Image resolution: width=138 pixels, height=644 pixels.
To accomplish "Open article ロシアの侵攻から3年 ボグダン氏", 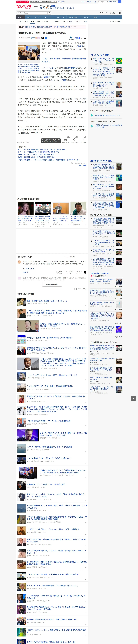I will point(49,458).
